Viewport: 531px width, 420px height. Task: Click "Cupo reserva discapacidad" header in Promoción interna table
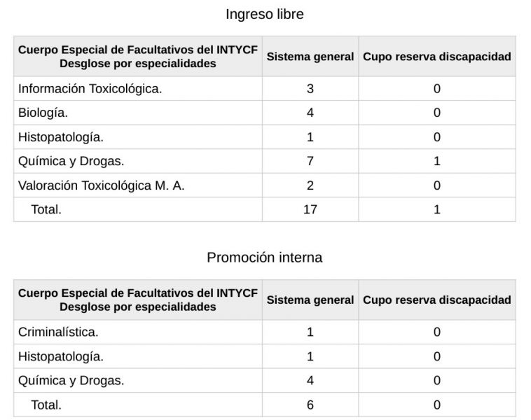(437, 300)
